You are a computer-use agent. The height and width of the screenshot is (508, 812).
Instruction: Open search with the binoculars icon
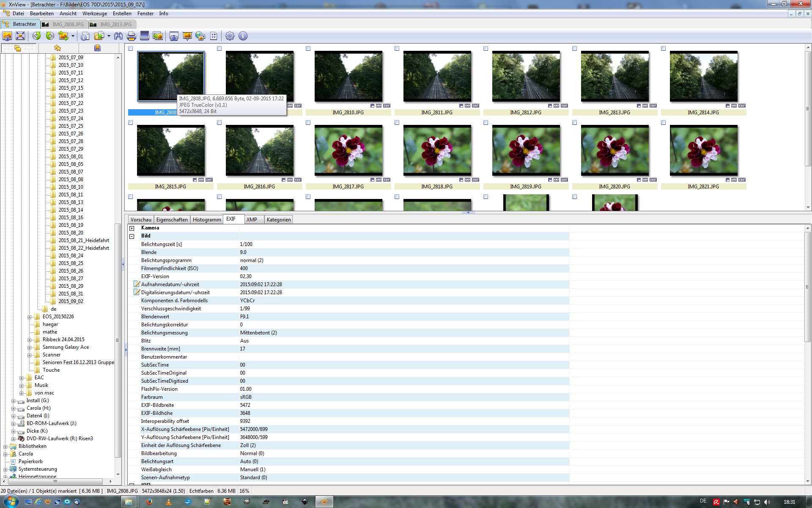[x=118, y=36]
